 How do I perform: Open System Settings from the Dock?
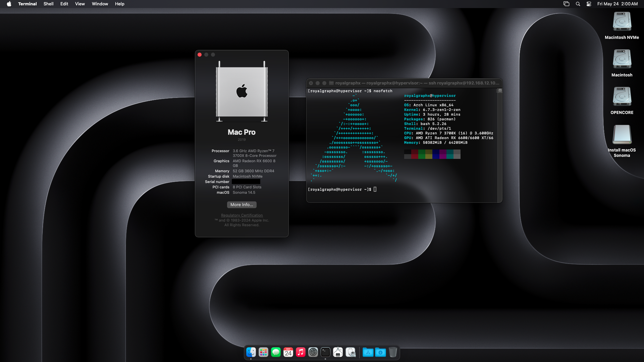click(313, 352)
